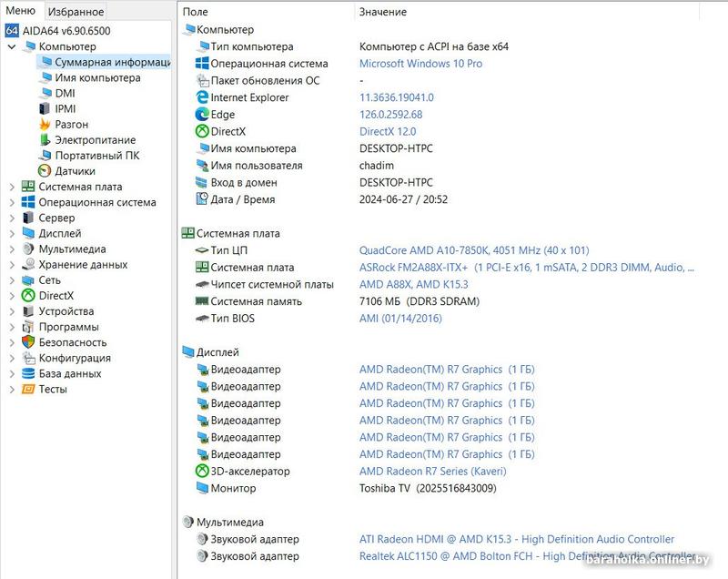Click the DirectX Xbox icon in tree

pos(28,295)
